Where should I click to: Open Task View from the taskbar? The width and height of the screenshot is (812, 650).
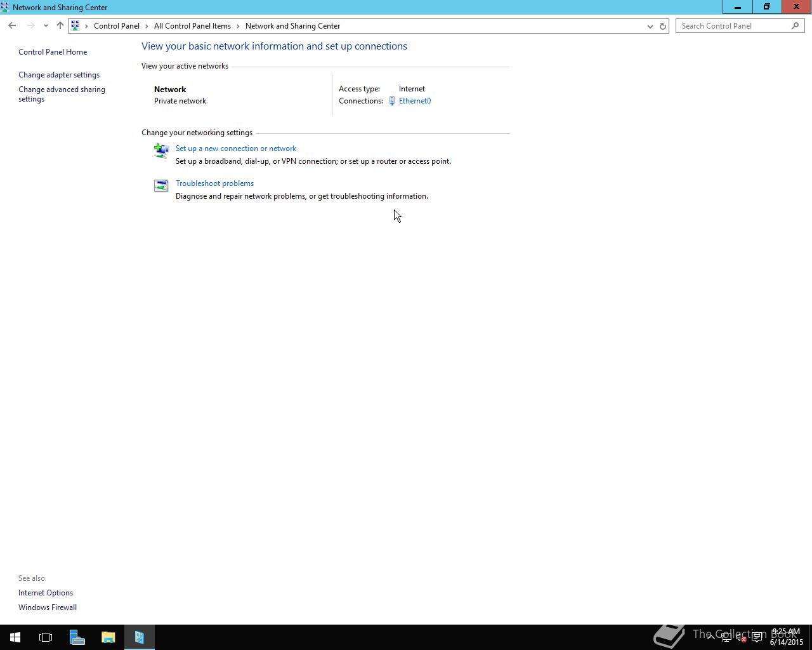(x=46, y=637)
